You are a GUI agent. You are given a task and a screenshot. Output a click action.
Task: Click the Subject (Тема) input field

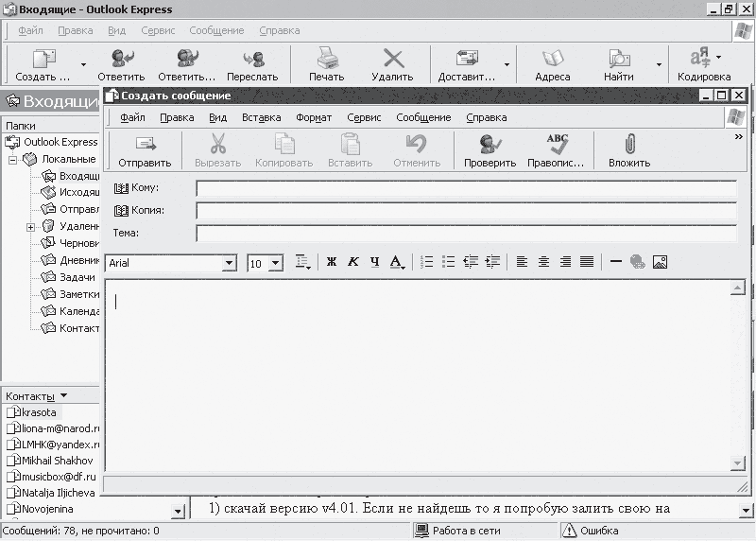[466, 233]
